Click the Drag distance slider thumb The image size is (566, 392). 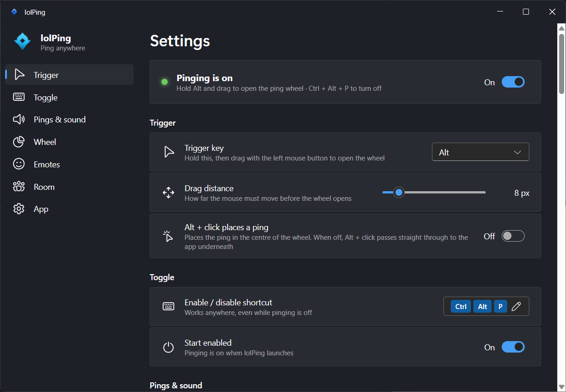(x=399, y=193)
